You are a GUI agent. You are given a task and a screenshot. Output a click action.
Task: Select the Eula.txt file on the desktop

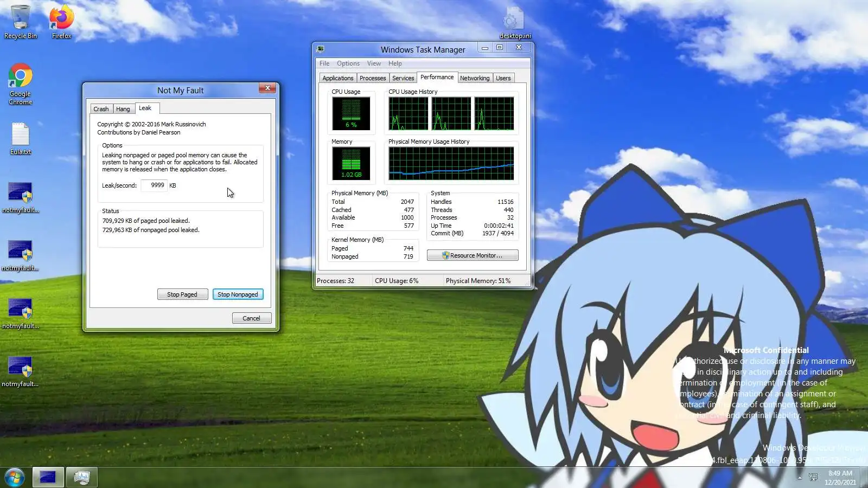point(21,139)
